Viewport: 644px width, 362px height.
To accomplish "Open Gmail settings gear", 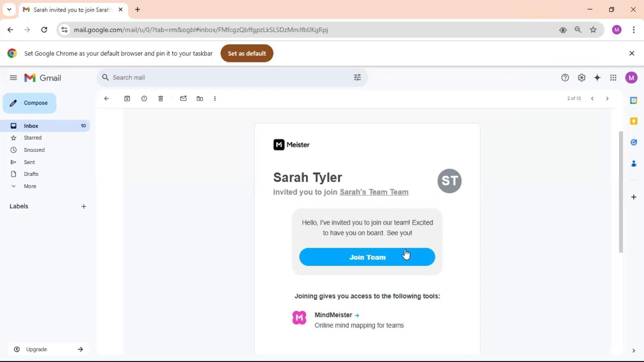I will tap(581, 78).
